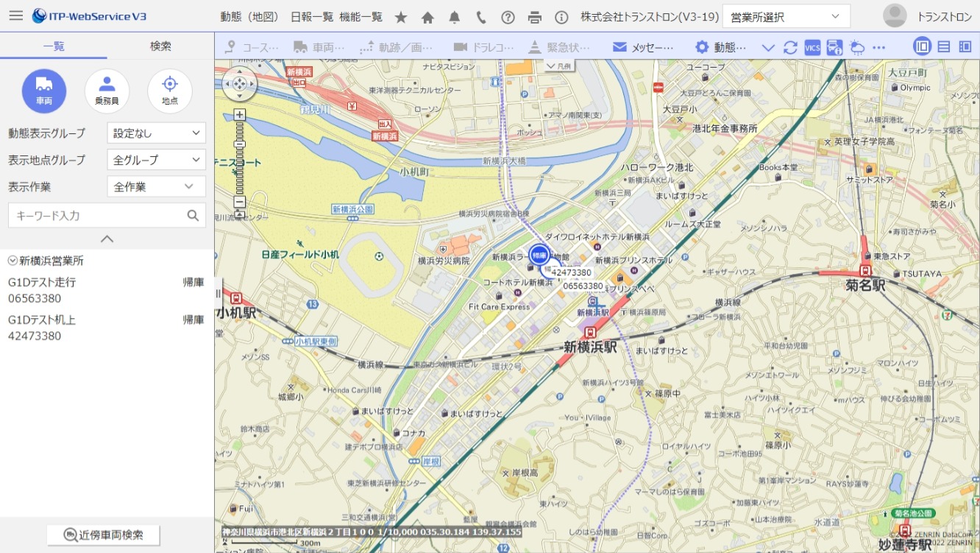Viewport: 980px width, 553px height.
Task: Open the 営業所選択 office dropdown
Action: click(787, 16)
